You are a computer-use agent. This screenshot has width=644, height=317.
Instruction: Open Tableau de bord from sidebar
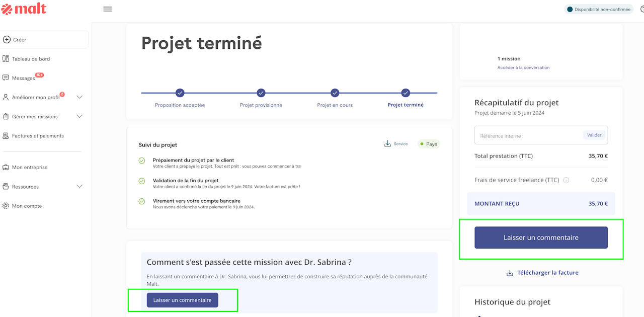(x=31, y=59)
